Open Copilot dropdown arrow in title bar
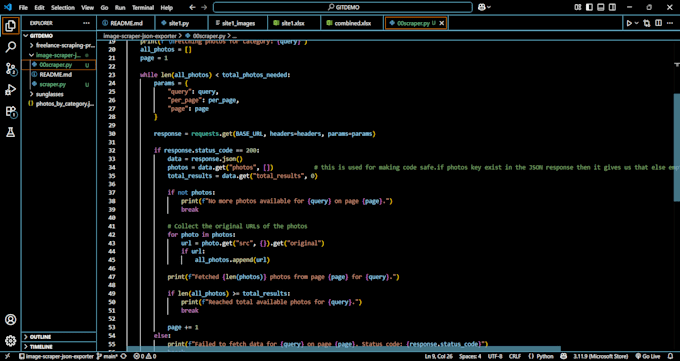680x361 pixels. pos(489,7)
